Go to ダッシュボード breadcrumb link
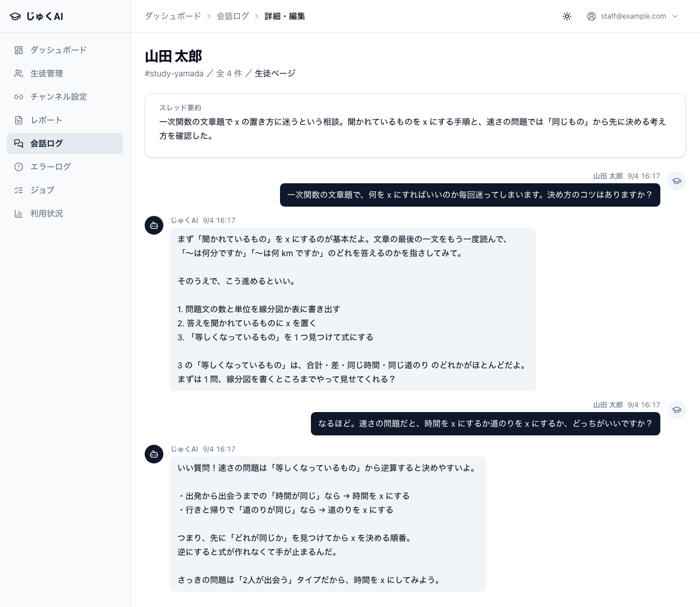 tap(173, 16)
